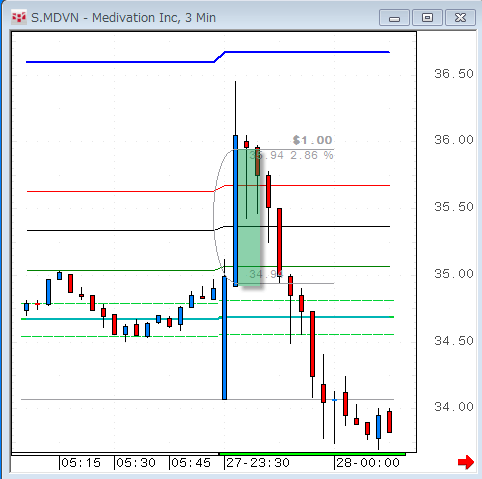This screenshot has height=479, width=482.
Task: Click the 34.00 price axis label
Action: tap(454, 407)
